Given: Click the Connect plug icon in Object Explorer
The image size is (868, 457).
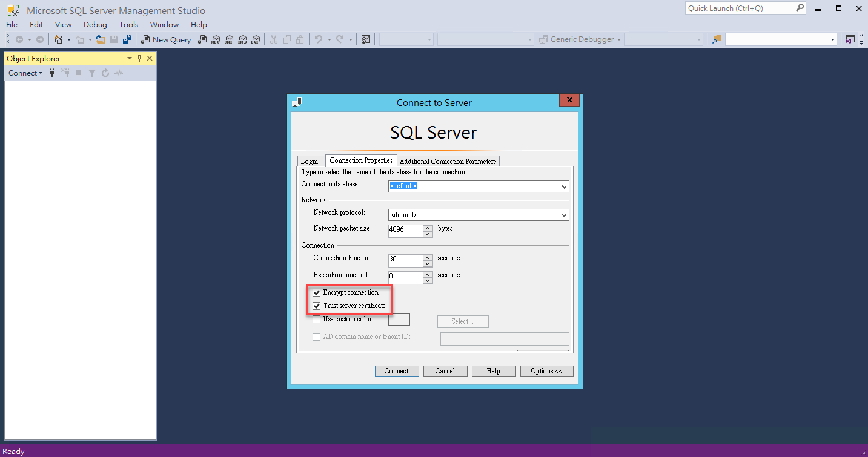Looking at the screenshot, I should [x=51, y=73].
